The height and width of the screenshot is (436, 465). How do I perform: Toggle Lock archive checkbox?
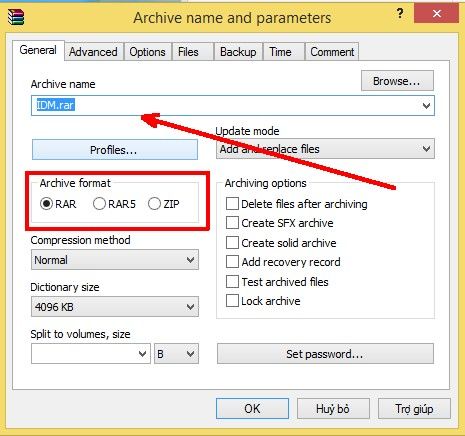click(x=232, y=301)
